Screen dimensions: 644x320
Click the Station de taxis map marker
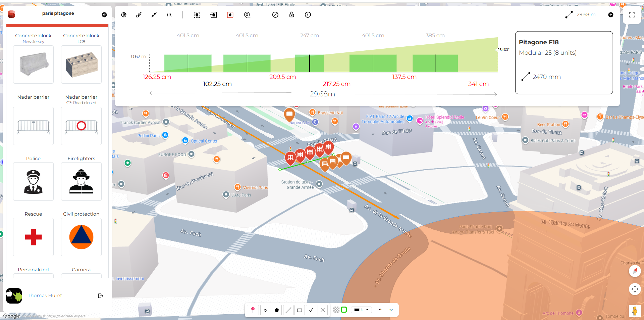[x=319, y=184]
